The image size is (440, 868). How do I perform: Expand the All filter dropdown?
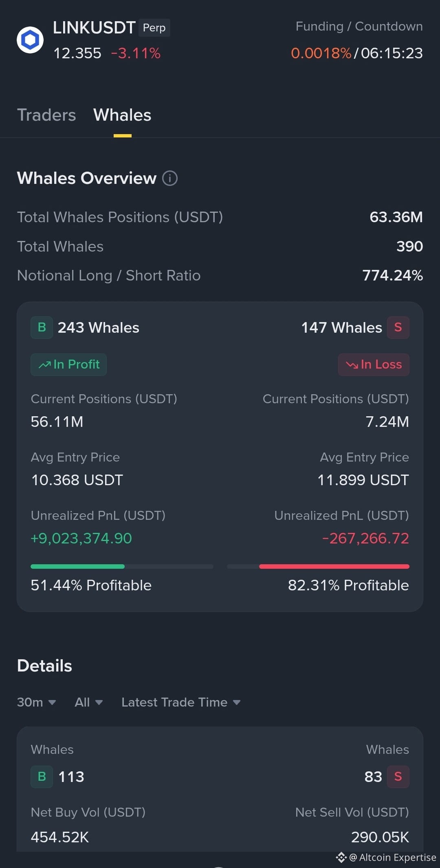pyautogui.click(x=88, y=702)
